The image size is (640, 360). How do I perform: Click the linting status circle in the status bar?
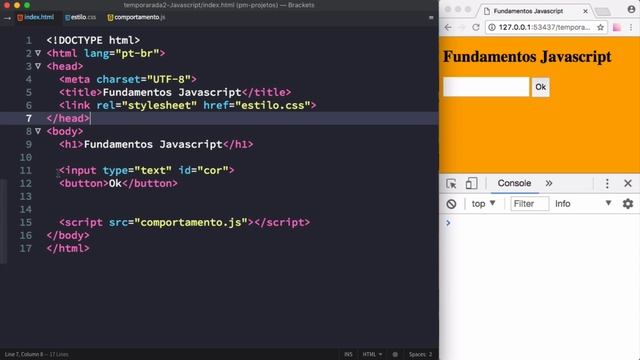click(395, 354)
